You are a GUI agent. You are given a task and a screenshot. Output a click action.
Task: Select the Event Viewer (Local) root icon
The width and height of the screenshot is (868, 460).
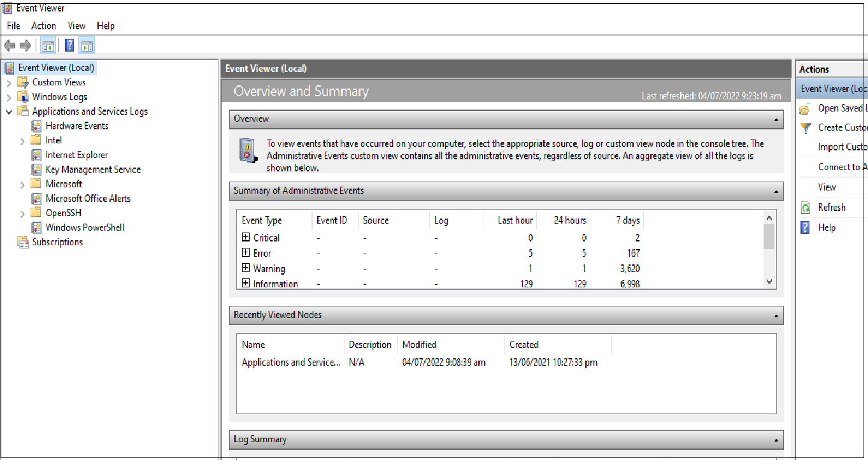click(10, 68)
